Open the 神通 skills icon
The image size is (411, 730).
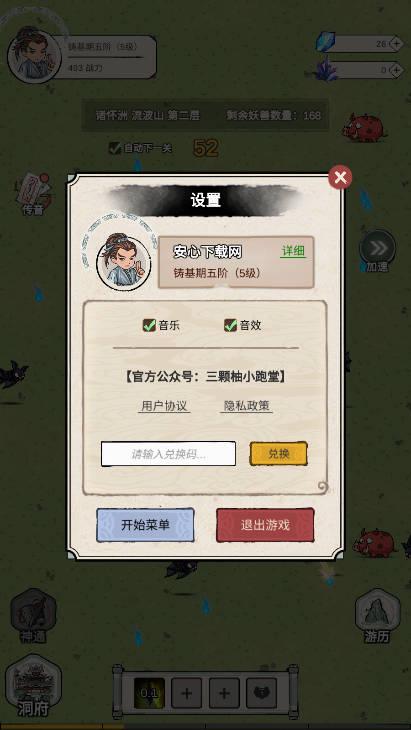click(x=33, y=615)
